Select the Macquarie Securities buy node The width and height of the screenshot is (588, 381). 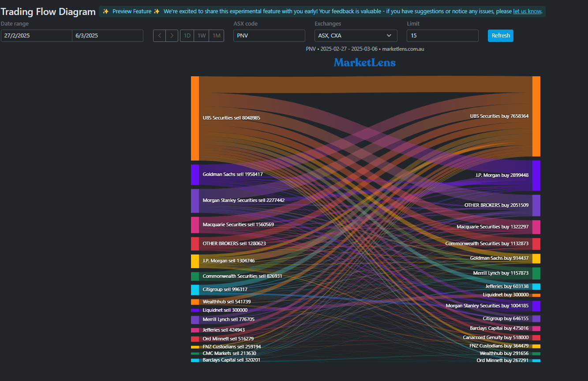click(x=536, y=227)
